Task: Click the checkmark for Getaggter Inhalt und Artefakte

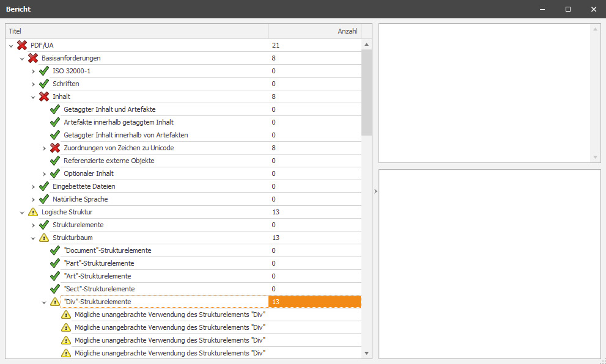Action: tap(55, 109)
